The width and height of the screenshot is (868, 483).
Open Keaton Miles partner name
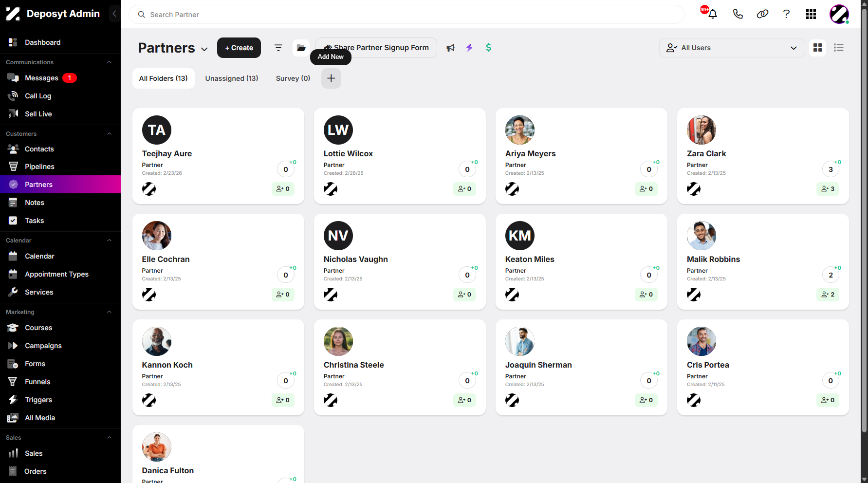530,259
